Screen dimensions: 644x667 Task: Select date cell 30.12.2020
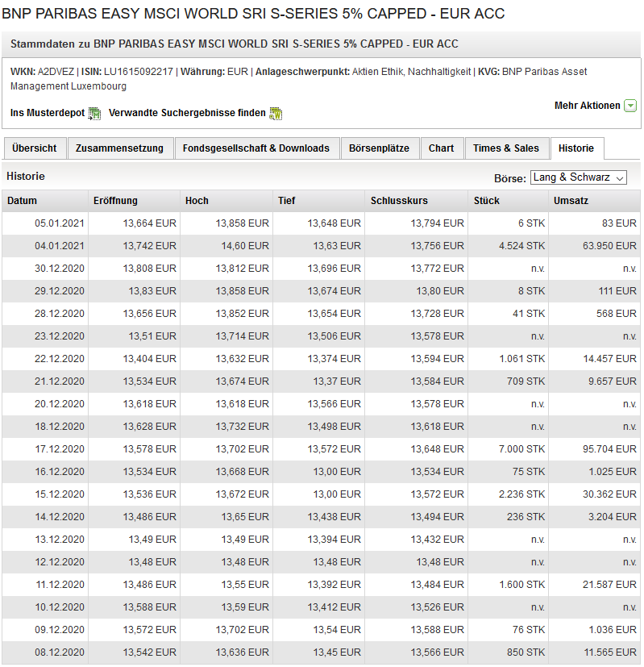tap(60, 269)
